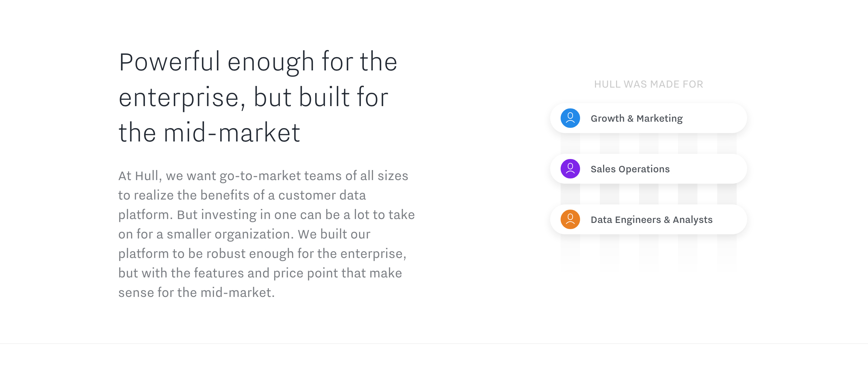
Task: Click the HULL WAS MADE FOR caption
Action: coord(648,84)
